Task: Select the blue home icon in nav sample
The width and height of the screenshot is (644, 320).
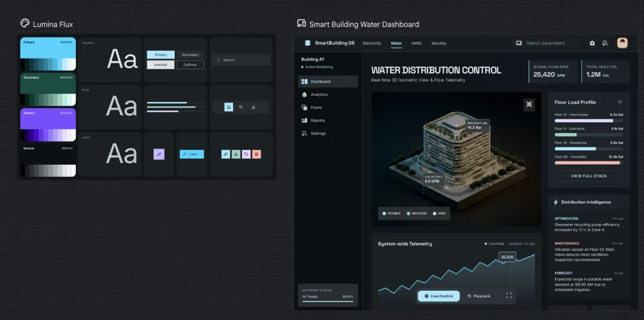Action: tap(228, 107)
